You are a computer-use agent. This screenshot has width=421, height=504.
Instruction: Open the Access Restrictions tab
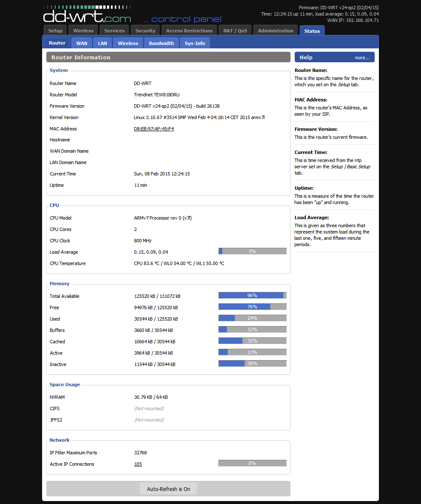(x=189, y=31)
